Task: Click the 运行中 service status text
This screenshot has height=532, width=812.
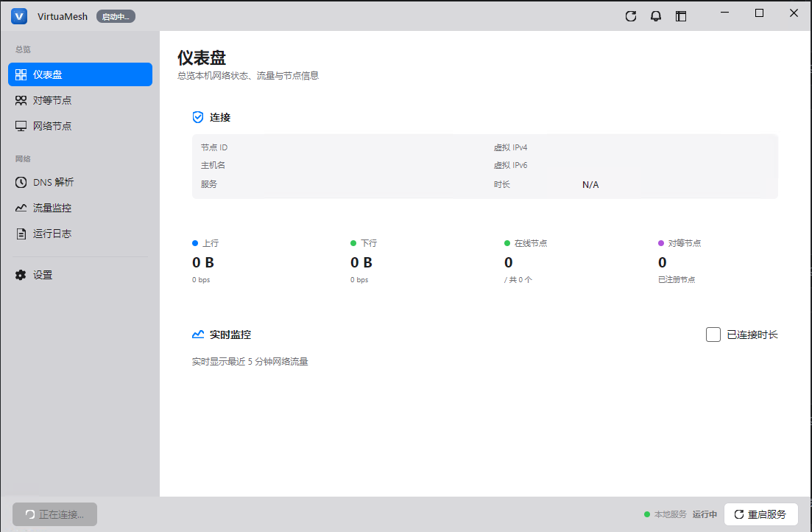Action: [705, 514]
